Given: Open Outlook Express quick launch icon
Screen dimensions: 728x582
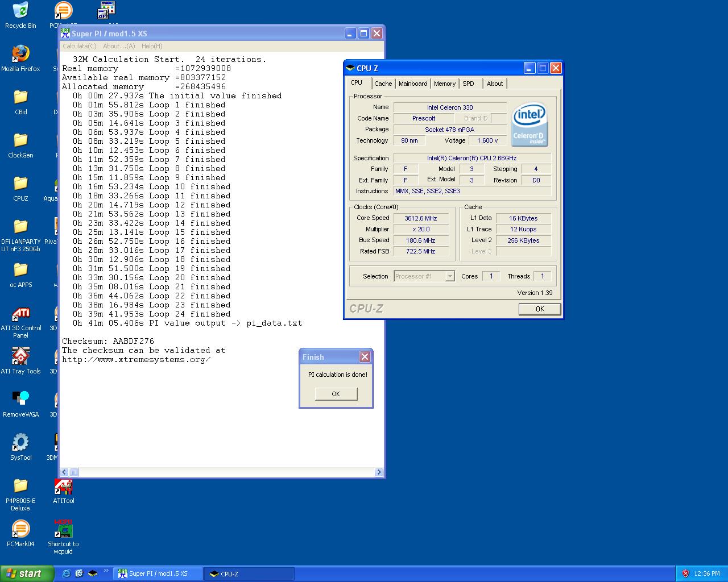Looking at the screenshot, I should pos(79,573).
